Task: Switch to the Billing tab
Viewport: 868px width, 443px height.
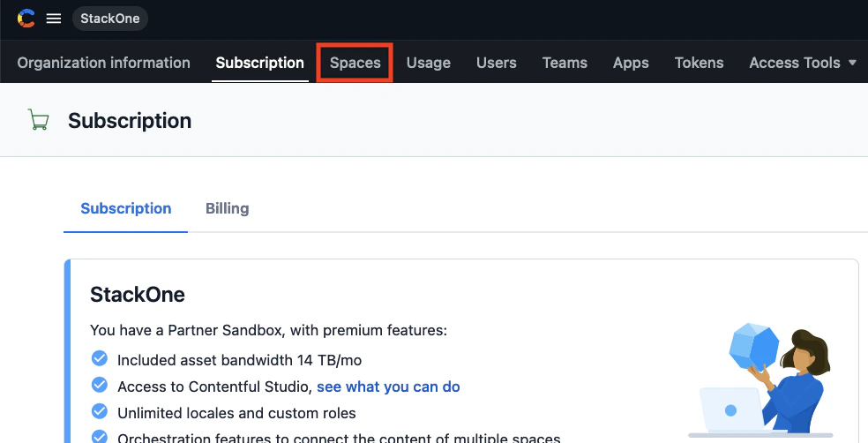Action: click(x=227, y=208)
